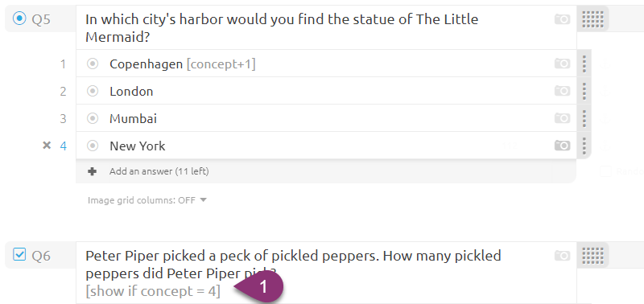Image resolution: width=644 pixels, height=304 pixels.
Task: Click the Q5 Little Mermaid question text
Action: pos(282,28)
